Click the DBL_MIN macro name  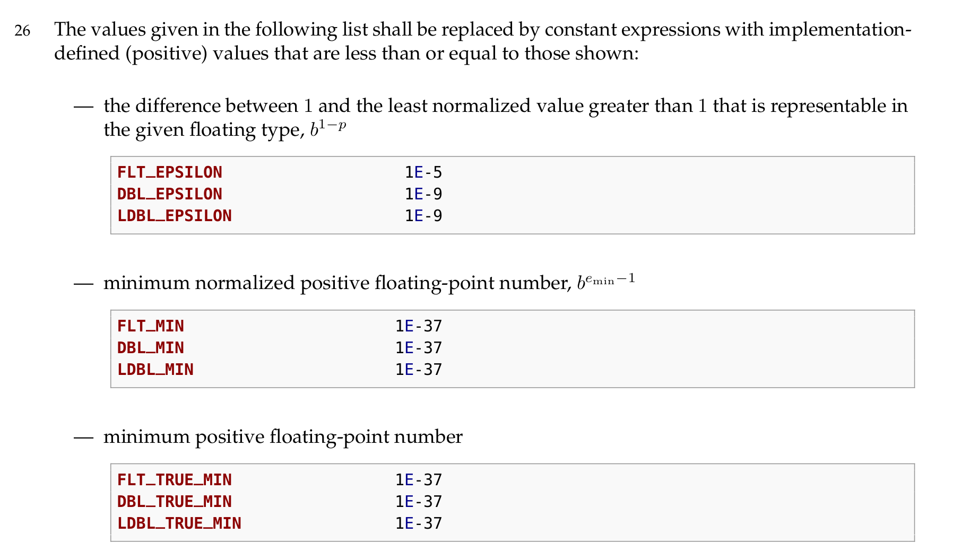click(151, 348)
